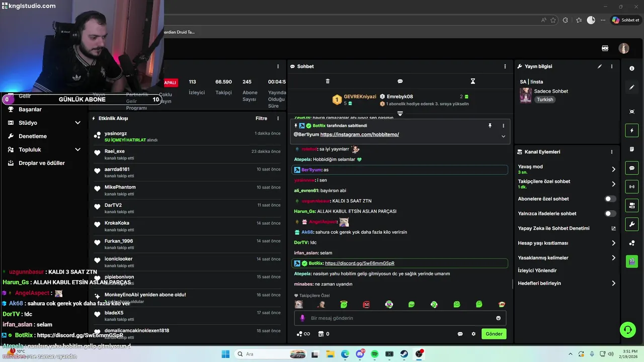Clear chat with the trash icon
Image resolution: width=644 pixels, height=362 pixels.
pos(328,81)
